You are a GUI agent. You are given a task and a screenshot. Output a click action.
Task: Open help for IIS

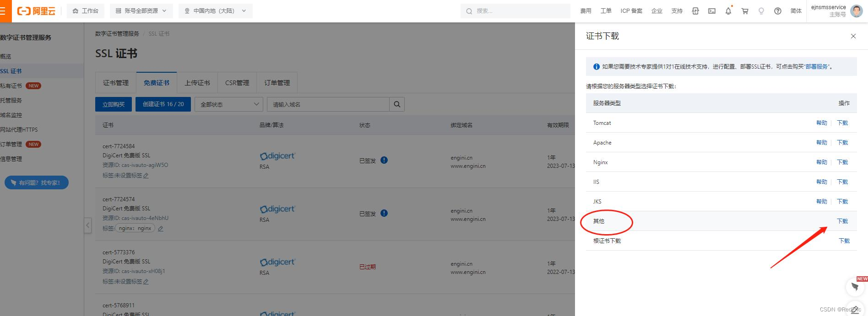[x=822, y=182]
